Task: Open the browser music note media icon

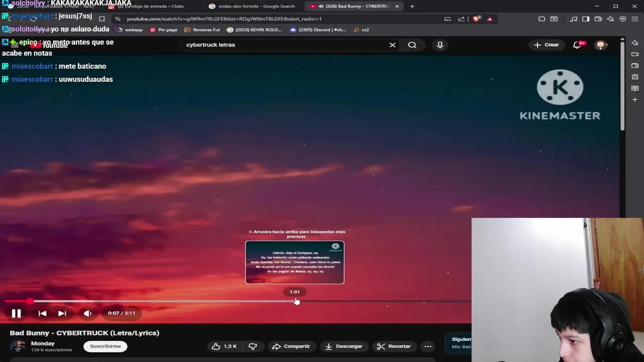Action: pyautogui.click(x=574, y=19)
